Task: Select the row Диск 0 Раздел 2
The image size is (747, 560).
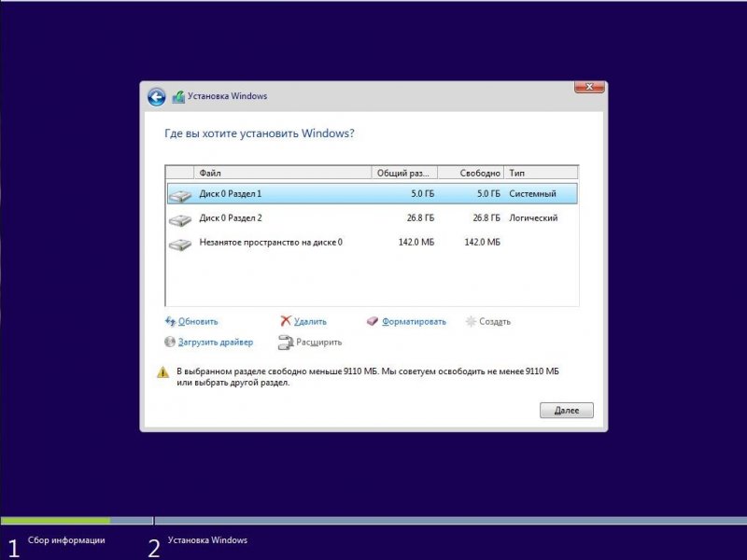Action: click(x=372, y=218)
